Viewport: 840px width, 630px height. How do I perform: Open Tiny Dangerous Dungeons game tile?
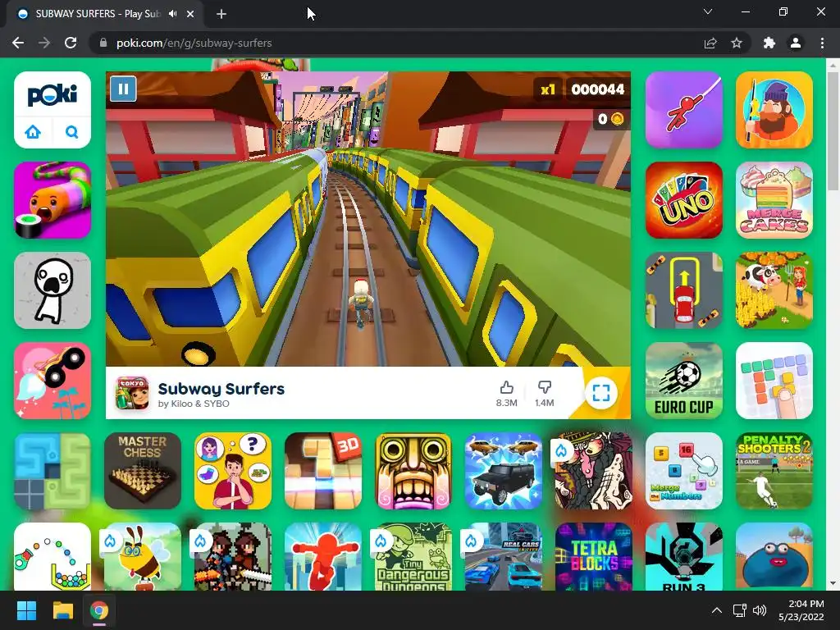coord(413,557)
